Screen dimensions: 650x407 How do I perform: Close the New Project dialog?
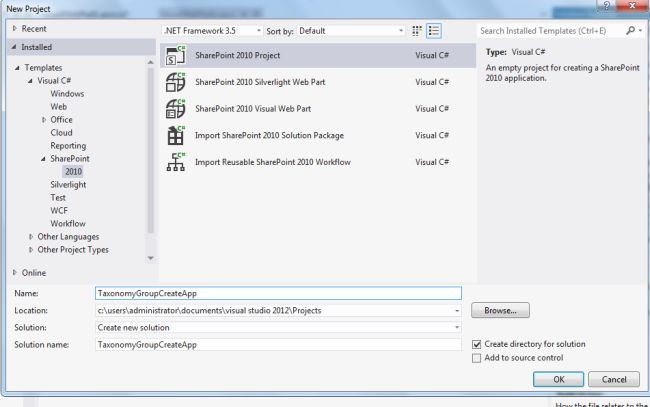[x=632, y=6]
